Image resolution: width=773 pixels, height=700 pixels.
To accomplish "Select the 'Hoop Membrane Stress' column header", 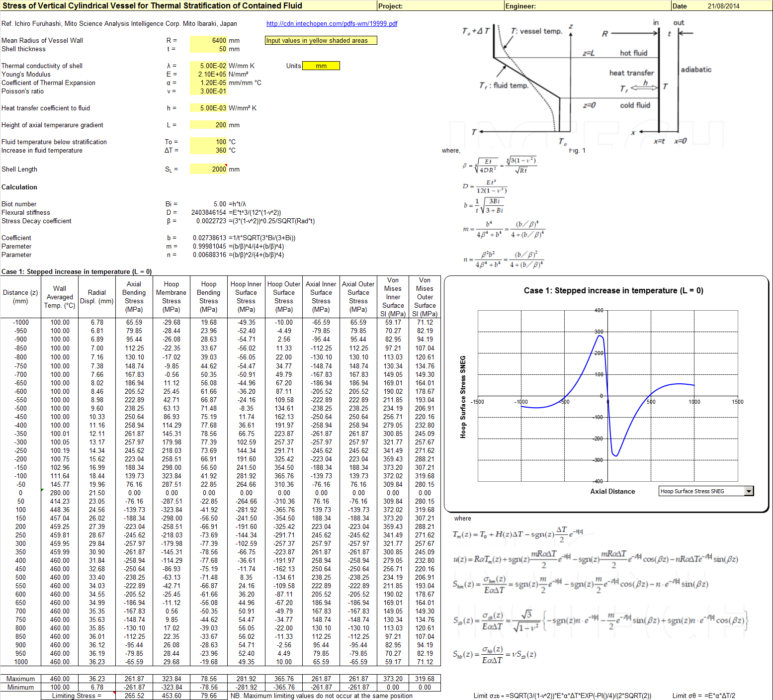I will (x=172, y=297).
